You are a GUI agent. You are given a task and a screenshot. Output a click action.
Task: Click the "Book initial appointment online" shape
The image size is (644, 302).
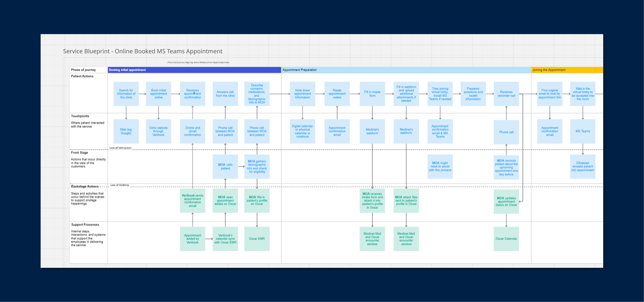(158, 94)
